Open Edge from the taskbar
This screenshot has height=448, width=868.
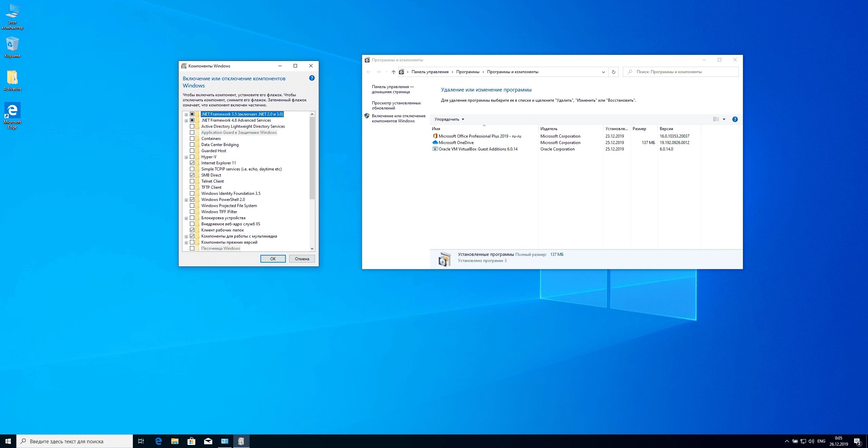click(x=158, y=441)
